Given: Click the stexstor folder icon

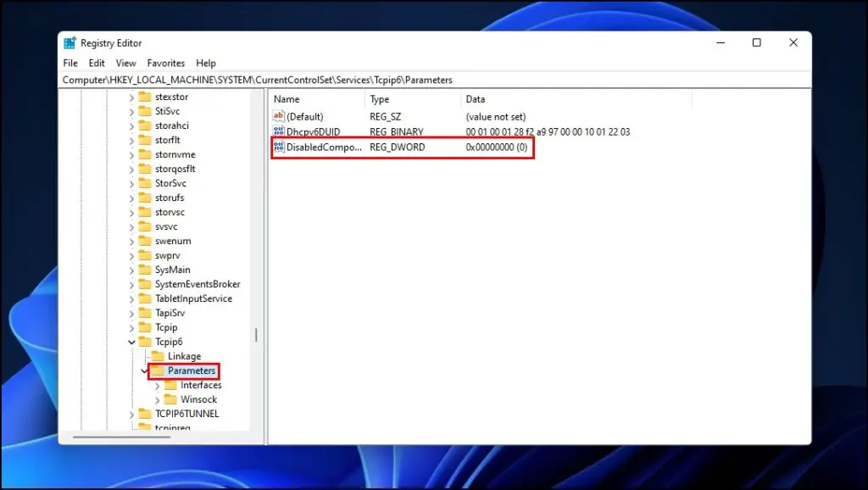Looking at the screenshot, I should (x=145, y=97).
